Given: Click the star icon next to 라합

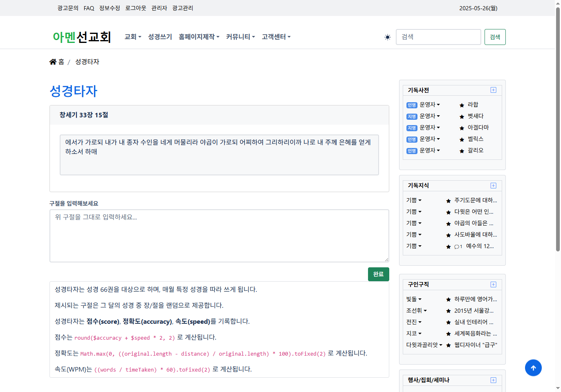Looking at the screenshot, I should coord(462,105).
